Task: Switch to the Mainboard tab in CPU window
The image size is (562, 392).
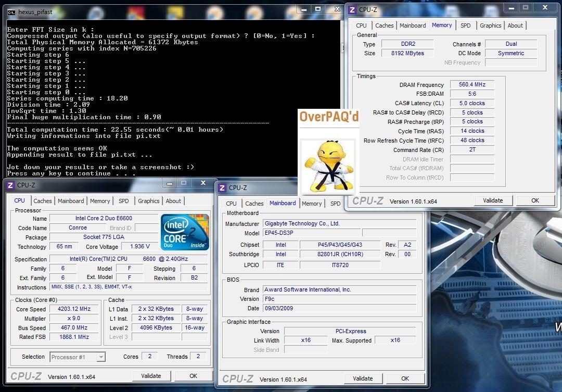Action: 71,201
